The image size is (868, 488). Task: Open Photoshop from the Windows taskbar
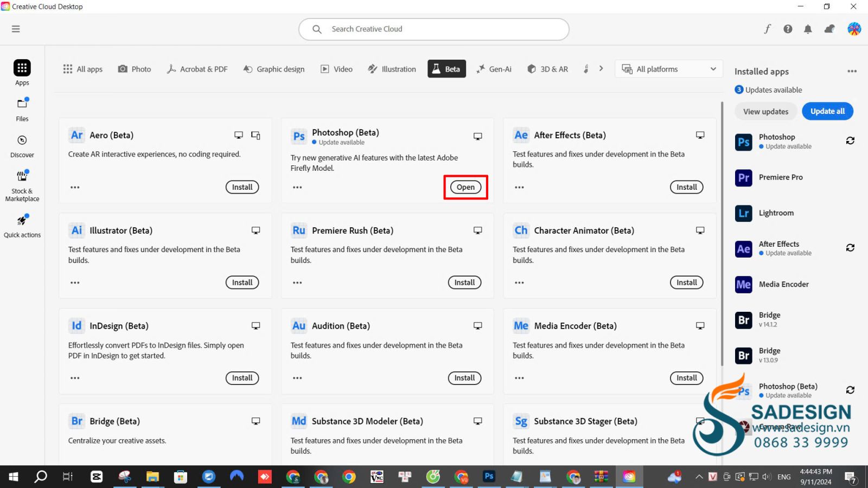point(489,477)
